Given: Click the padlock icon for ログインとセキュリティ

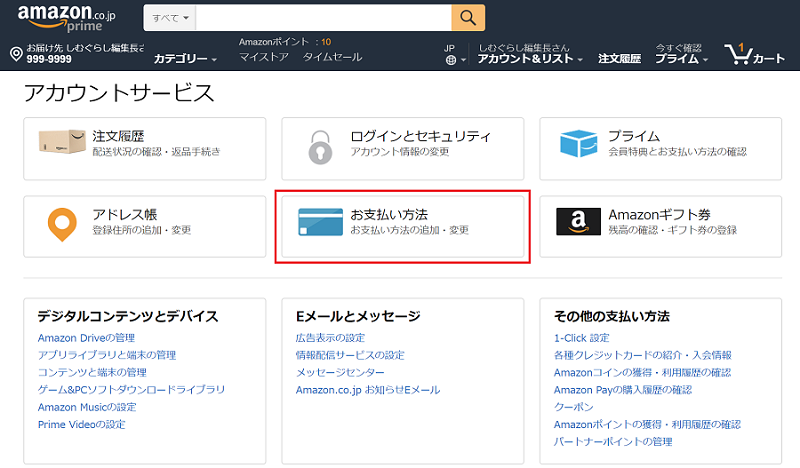Looking at the screenshot, I should tap(320, 147).
